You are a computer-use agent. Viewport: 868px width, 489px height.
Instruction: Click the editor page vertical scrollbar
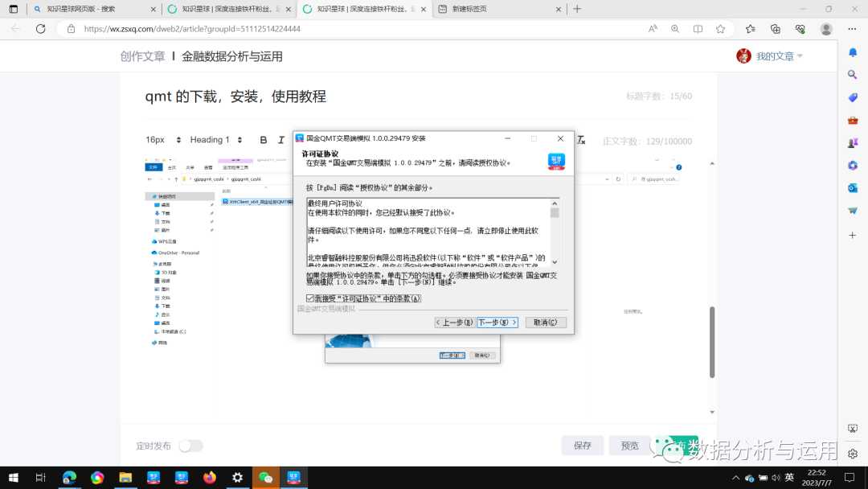click(712, 342)
